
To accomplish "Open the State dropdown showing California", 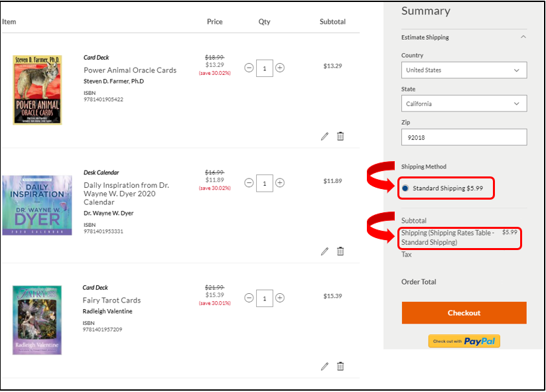I will (x=464, y=103).
